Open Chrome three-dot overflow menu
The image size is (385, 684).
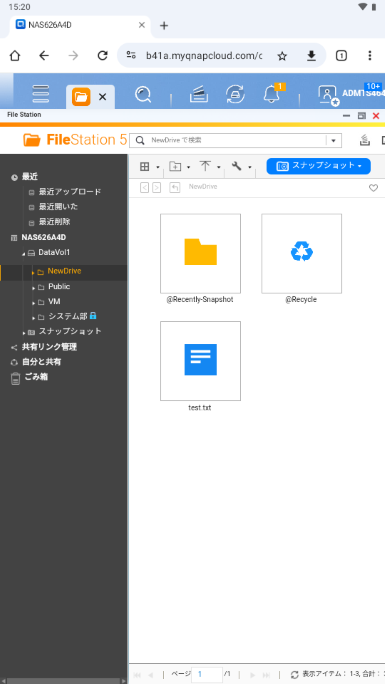point(370,55)
